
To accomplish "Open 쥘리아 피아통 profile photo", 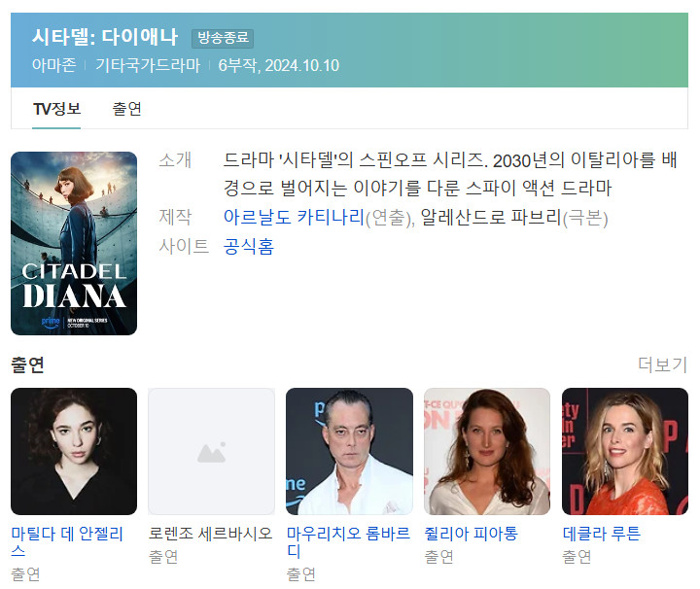I will pyautogui.click(x=487, y=451).
